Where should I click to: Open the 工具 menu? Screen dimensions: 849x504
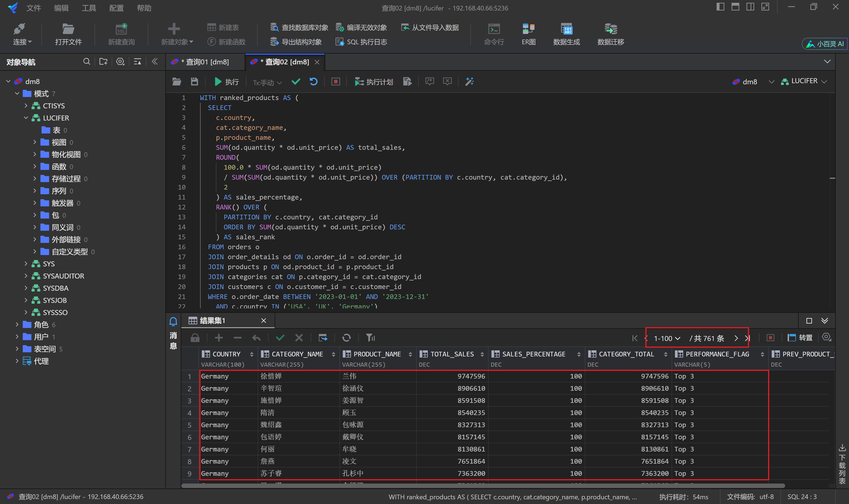pos(89,8)
